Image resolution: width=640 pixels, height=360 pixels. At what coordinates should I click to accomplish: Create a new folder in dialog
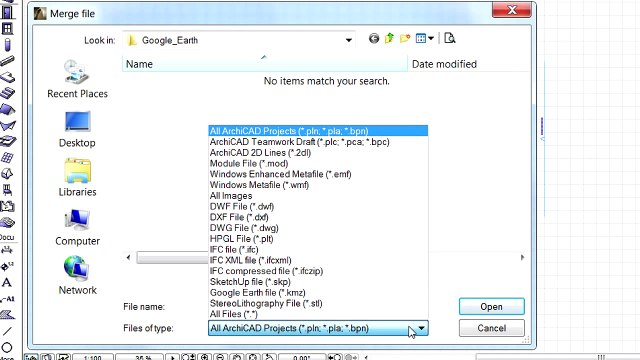point(405,38)
